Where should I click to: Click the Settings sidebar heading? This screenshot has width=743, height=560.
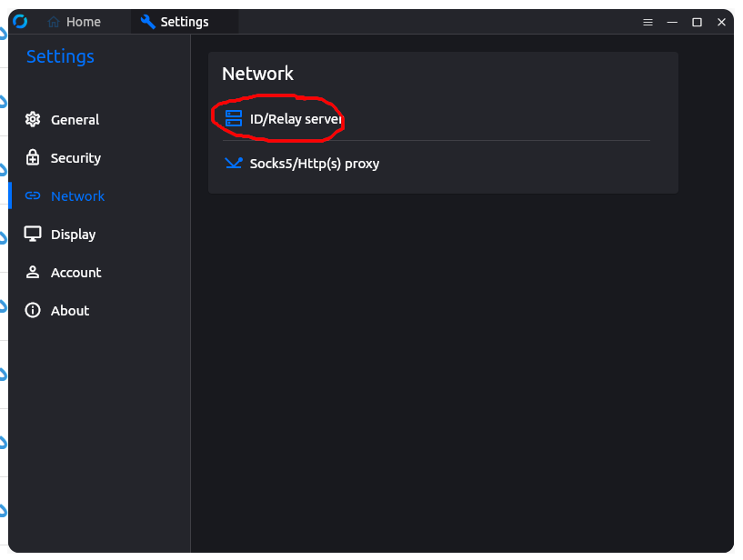click(x=60, y=56)
